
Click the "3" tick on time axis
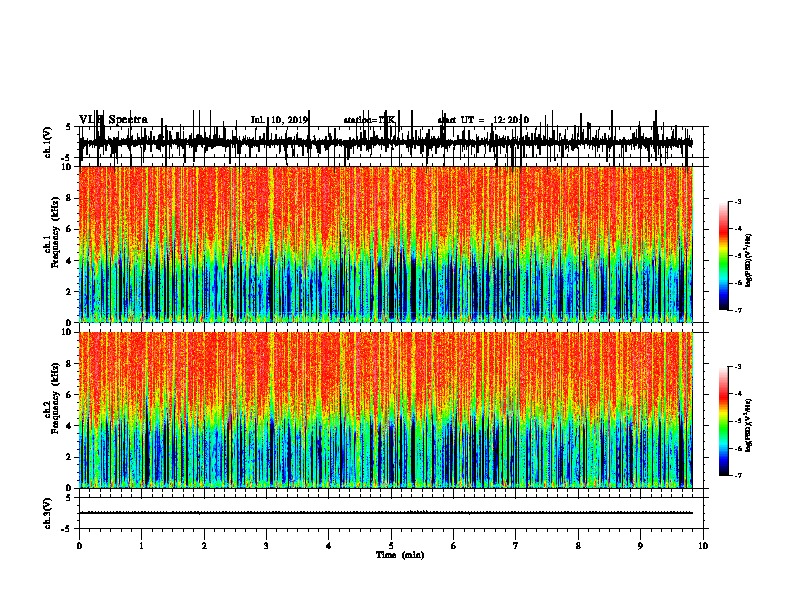[x=266, y=545]
